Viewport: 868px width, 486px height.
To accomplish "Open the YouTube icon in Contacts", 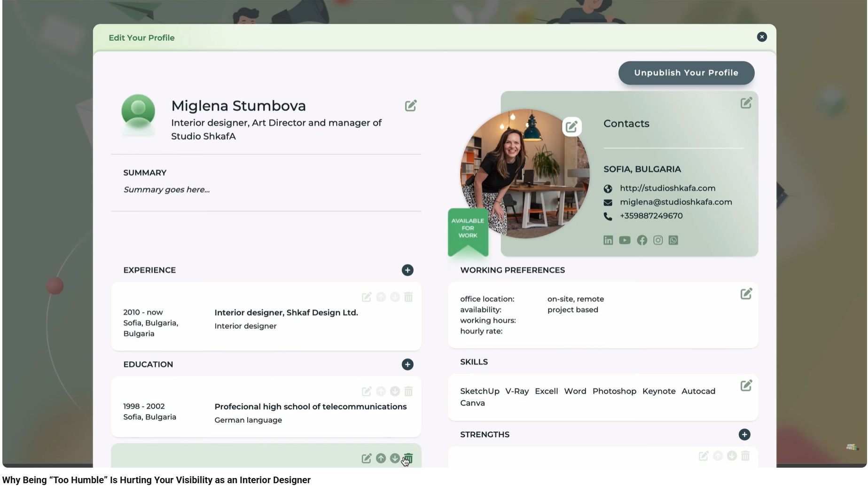I will click(625, 240).
